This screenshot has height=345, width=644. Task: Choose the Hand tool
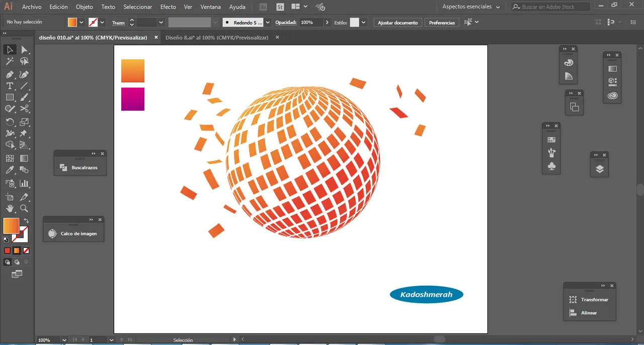(10, 208)
